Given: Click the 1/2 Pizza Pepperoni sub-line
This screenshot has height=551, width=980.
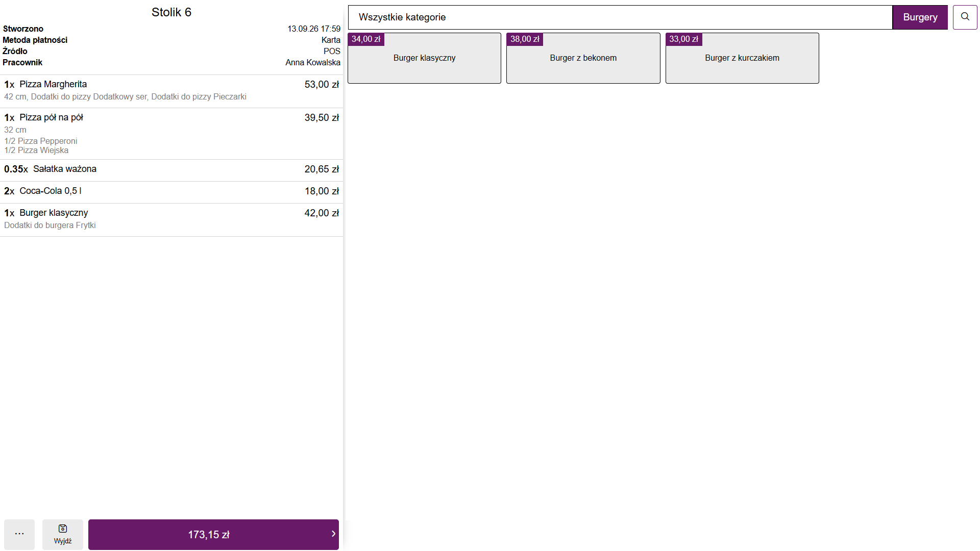Looking at the screenshot, I should coord(41,141).
